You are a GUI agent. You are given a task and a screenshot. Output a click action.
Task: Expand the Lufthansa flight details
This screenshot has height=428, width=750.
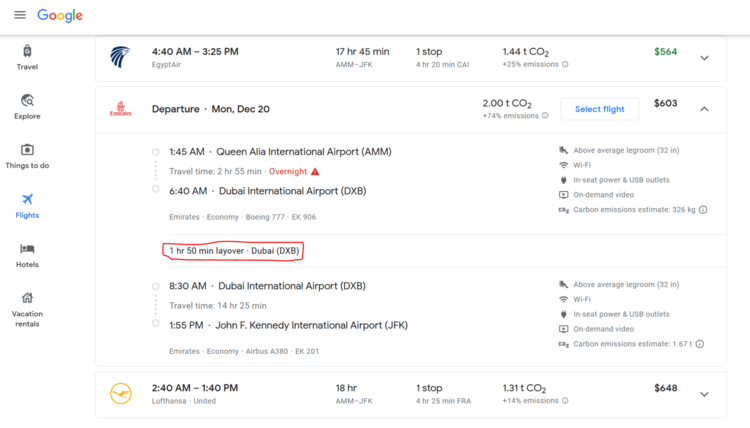pos(704,394)
